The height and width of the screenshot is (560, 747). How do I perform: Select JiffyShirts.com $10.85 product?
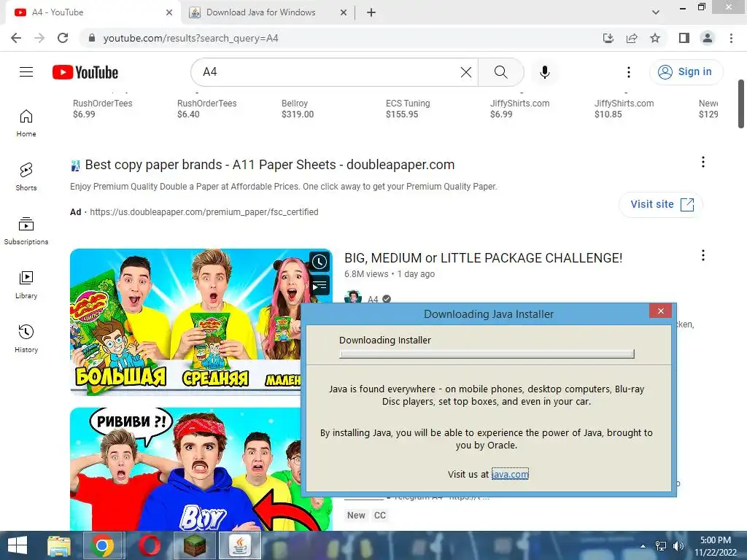pos(624,109)
